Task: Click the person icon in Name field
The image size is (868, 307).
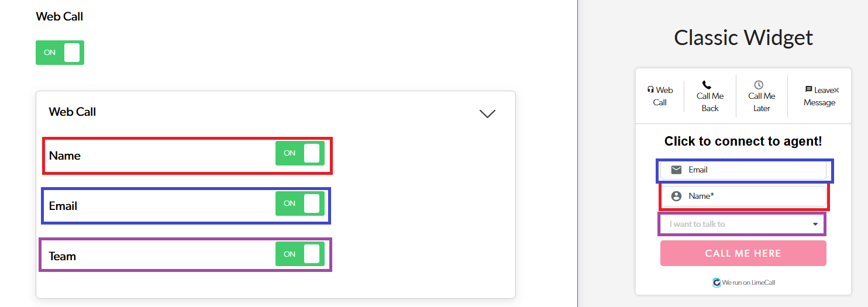Action: point(676,196)
